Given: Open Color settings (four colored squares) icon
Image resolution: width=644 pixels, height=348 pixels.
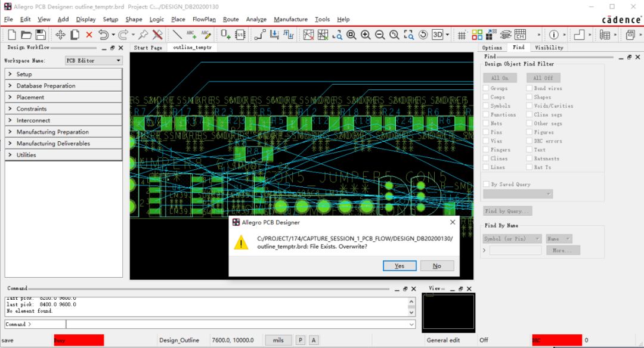Looking at the screenshot, I should [477, 35].
